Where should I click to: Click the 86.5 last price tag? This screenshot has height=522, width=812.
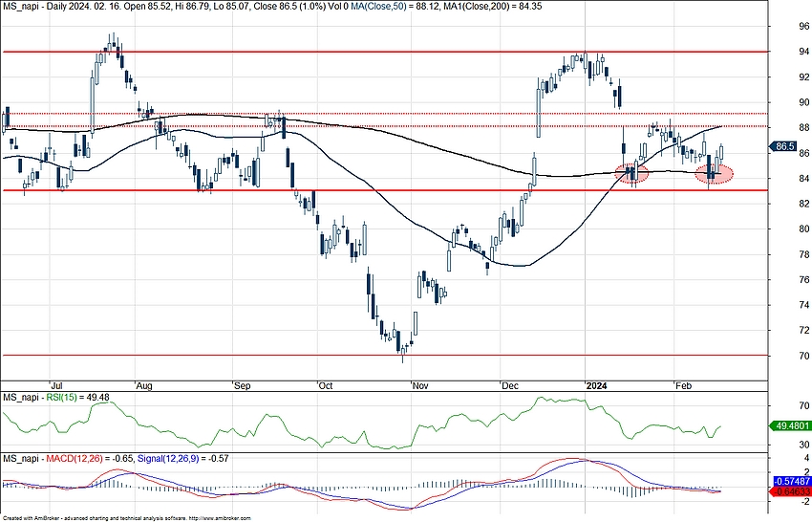click(x=783, y=146)
